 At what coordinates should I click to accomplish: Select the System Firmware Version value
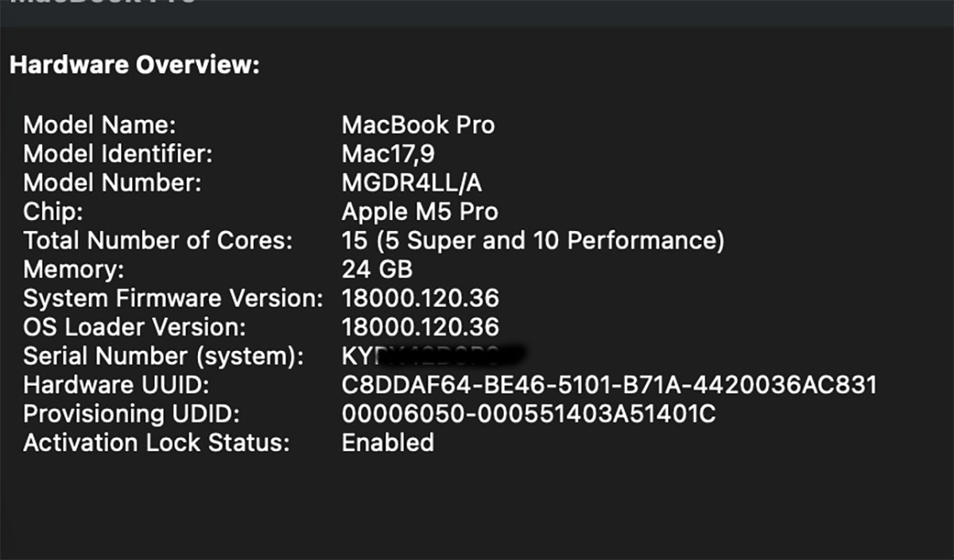click(x=421, y=298)
